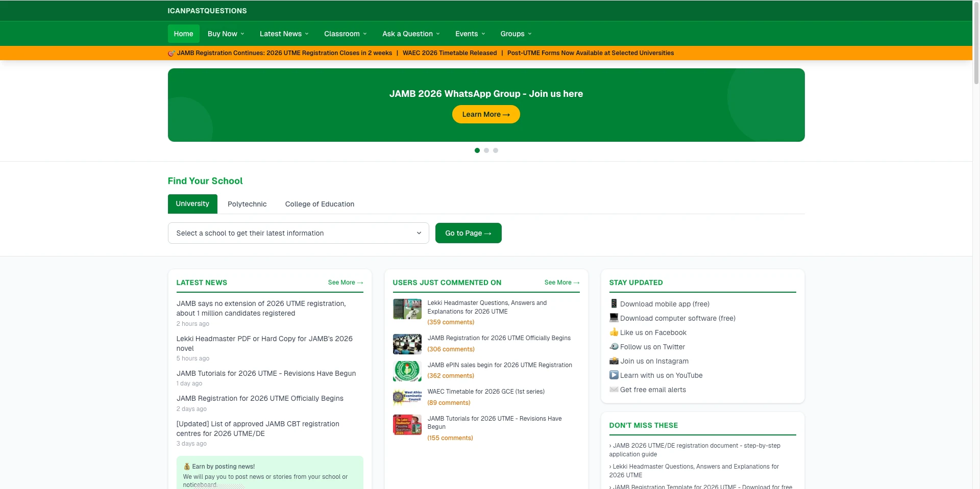Click the Go to Page button
Image resolution: width=980 pixels, height=489 pixels.
click(468, 233)
